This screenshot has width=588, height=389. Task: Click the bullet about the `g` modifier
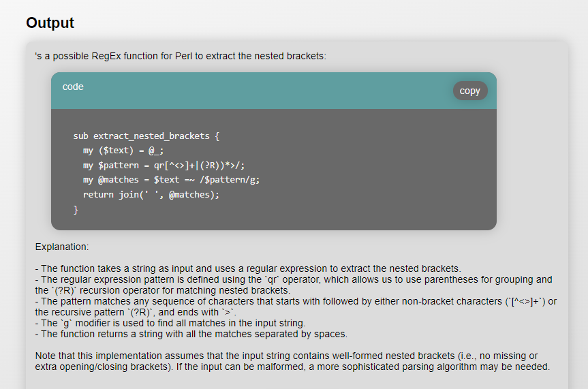point(170,323)
